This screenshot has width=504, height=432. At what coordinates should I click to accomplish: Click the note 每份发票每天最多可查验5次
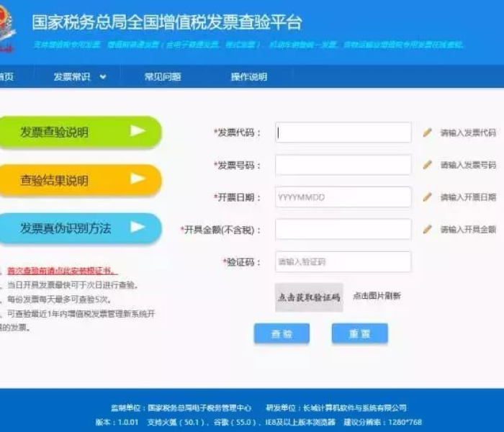59,300
